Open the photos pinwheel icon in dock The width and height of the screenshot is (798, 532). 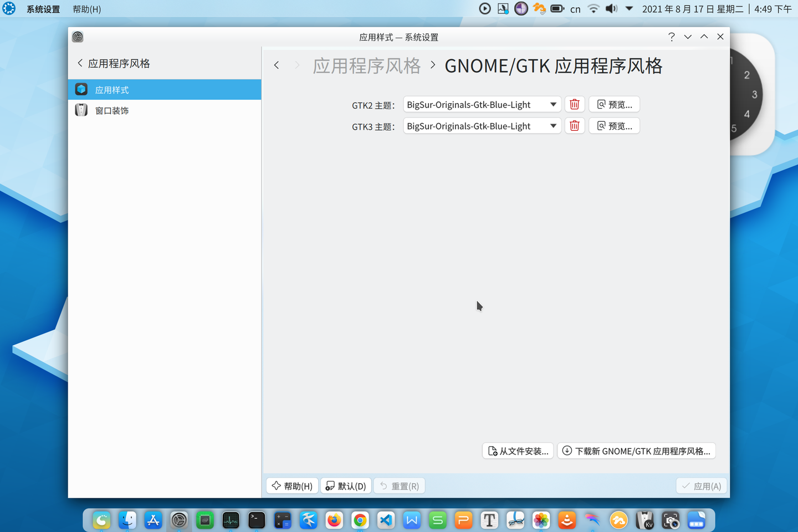(x=541, y=520)
